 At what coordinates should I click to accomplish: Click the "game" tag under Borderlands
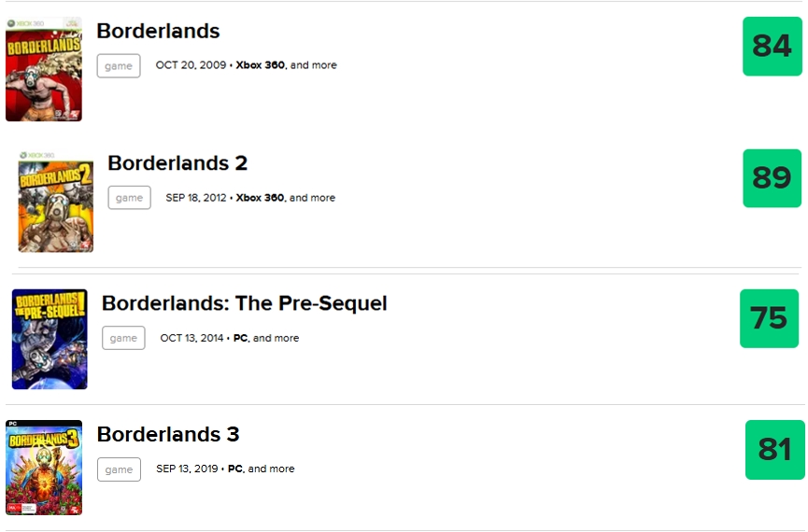point(119,65)
